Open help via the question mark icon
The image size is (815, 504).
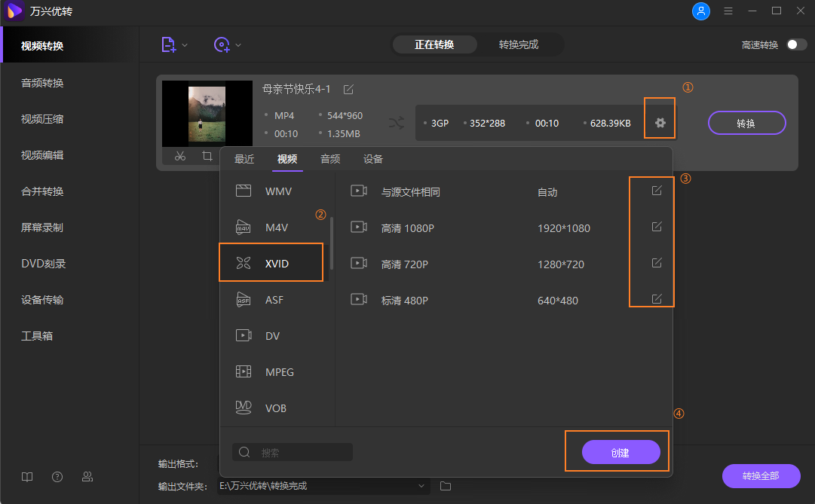coord(57,477)
